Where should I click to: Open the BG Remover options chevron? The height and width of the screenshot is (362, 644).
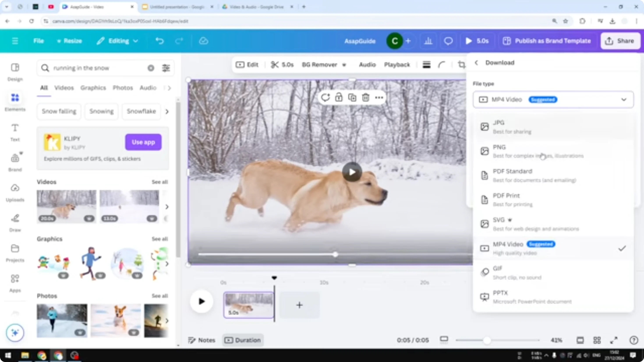(x=344, y=65)
